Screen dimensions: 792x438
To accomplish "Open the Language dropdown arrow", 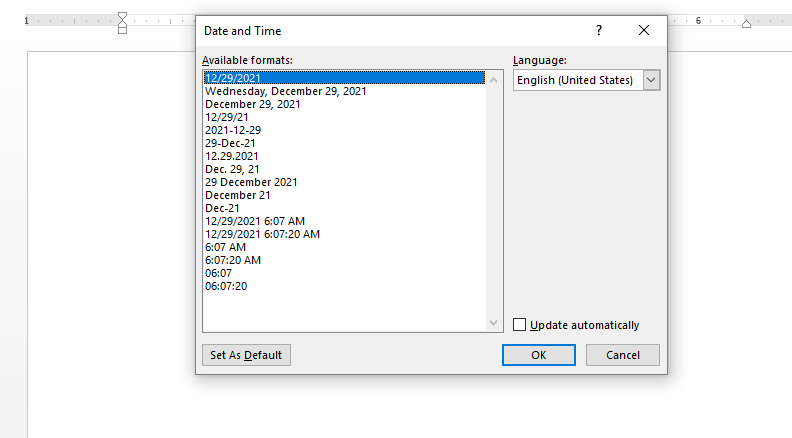I will tap(651, 80).
